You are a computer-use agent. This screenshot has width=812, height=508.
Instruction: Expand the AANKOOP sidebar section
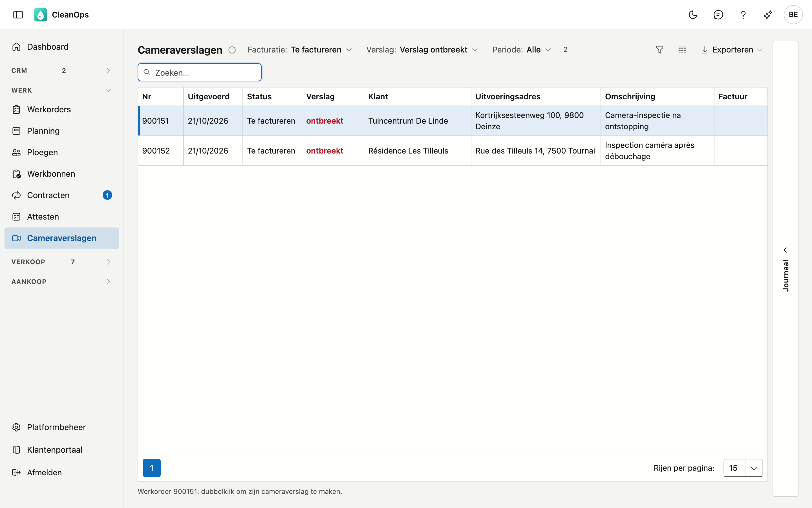(61, 282)
